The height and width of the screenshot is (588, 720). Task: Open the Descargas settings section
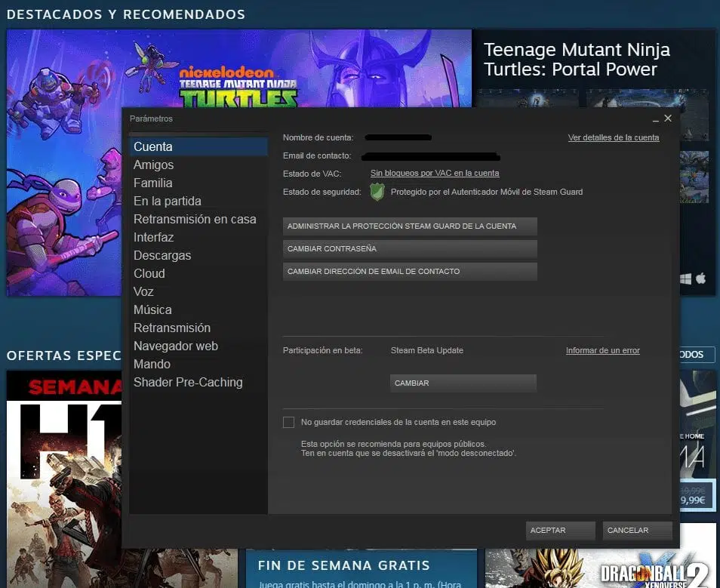[162, 255]
